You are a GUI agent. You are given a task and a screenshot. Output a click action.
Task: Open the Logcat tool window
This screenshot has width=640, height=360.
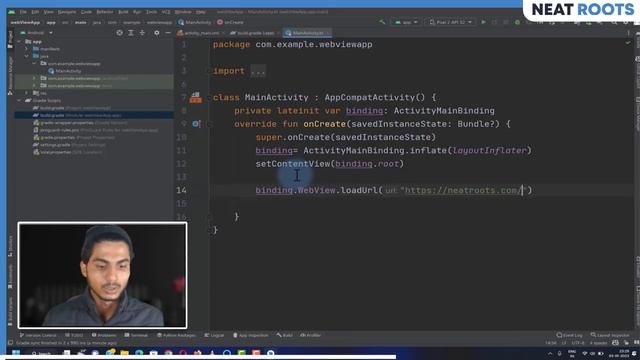(x=214, y=335)
